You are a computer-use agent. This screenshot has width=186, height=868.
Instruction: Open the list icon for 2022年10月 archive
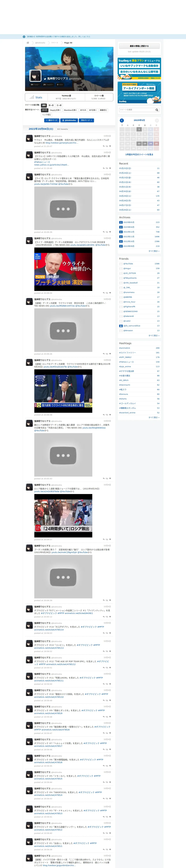pos(121,241)
